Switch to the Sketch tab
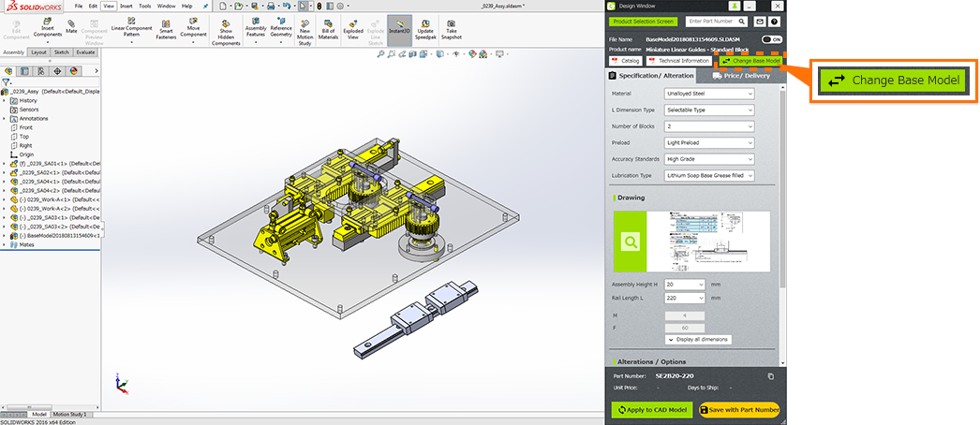Screen dimensions: 980x425 [61, 52]
